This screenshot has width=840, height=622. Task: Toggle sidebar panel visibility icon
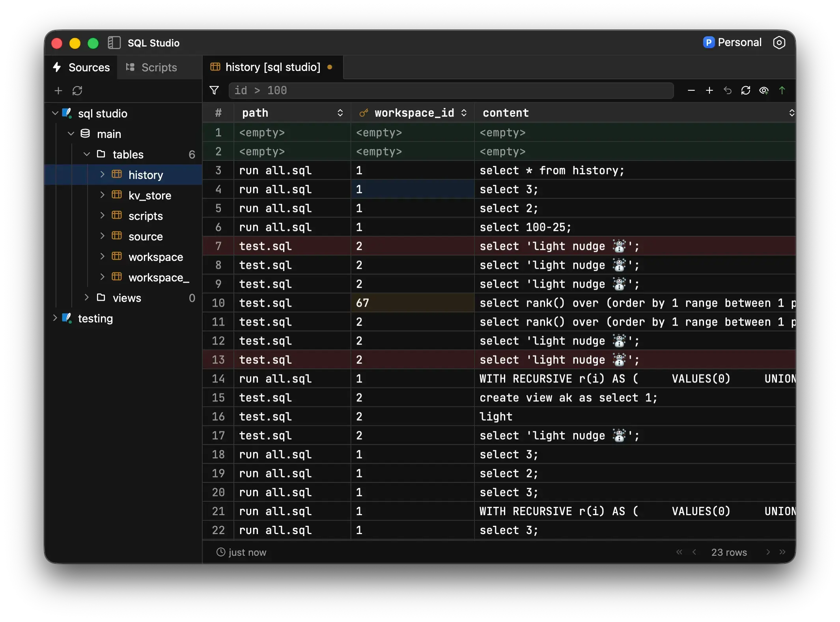[114, 43]
